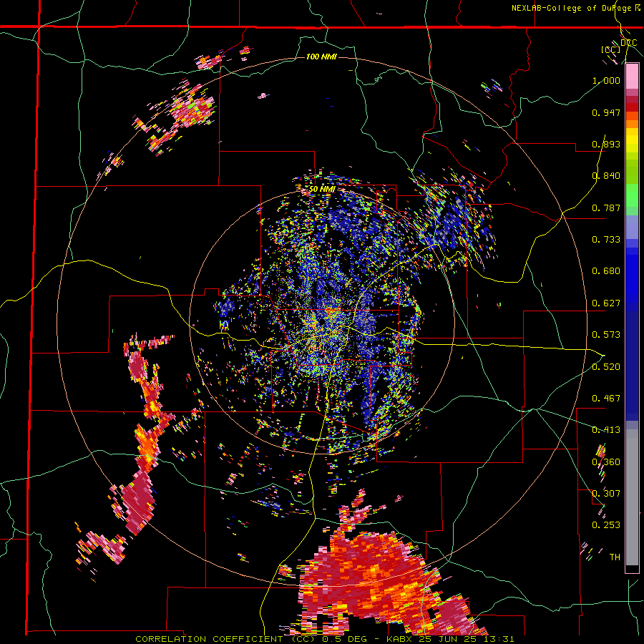Click the 0.253 color scale value

click(606, 525)
